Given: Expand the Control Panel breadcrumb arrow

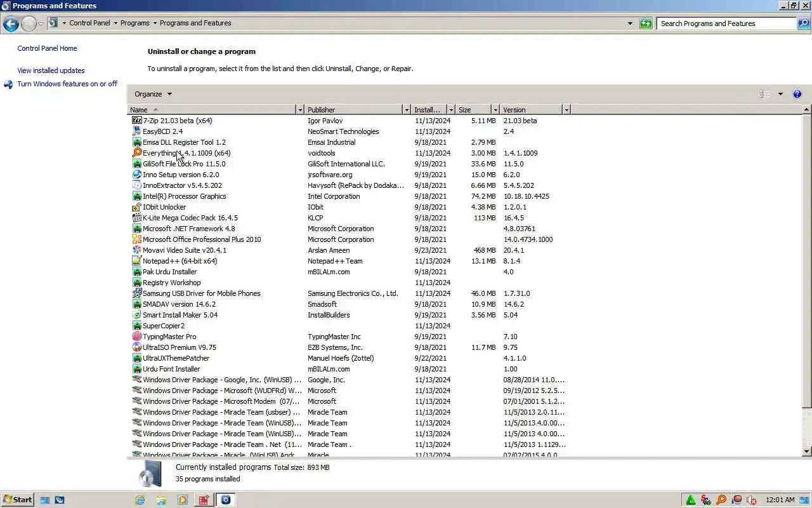Looking at the screenshot, I should [115, 23].
